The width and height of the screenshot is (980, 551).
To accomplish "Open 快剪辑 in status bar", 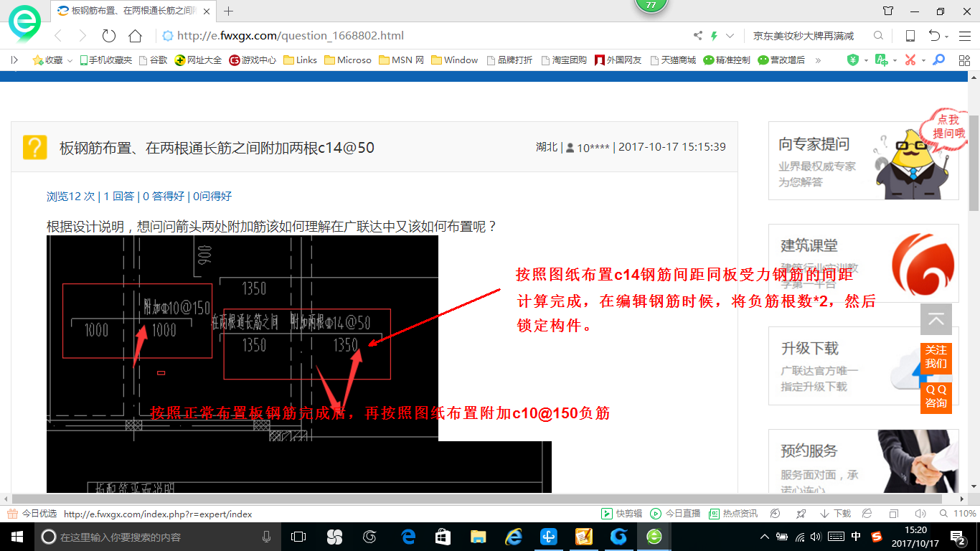I will [x=621, y=514].
